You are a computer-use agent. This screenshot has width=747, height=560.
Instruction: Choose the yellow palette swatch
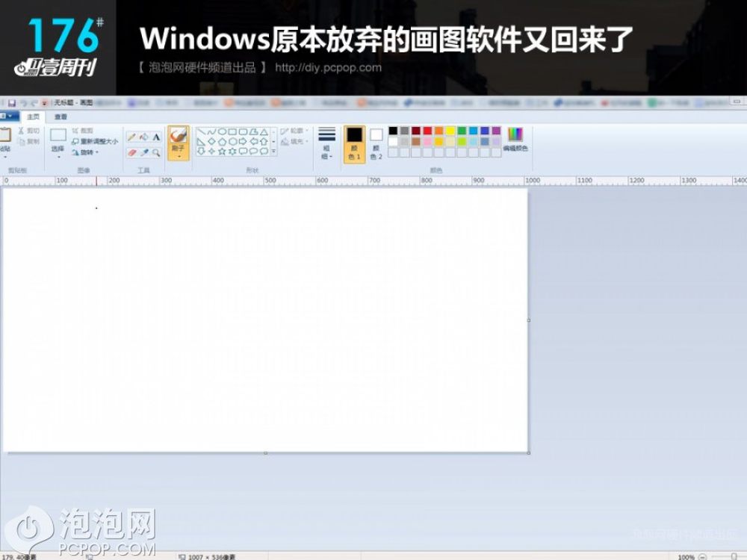(450, 131)
